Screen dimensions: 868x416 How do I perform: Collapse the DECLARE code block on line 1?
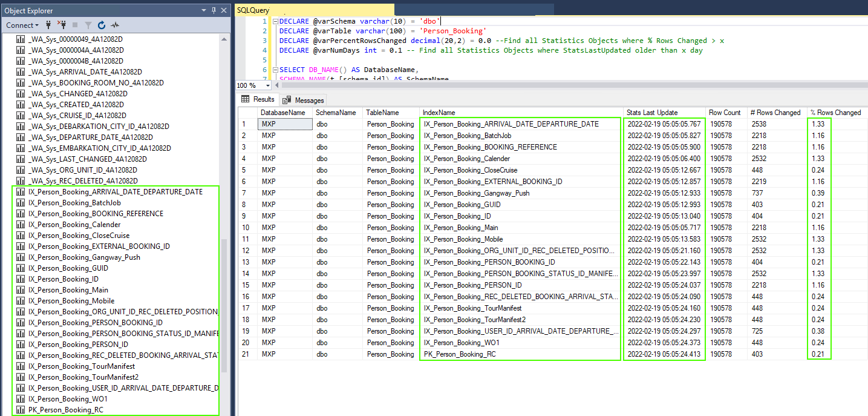click(275, 21)
